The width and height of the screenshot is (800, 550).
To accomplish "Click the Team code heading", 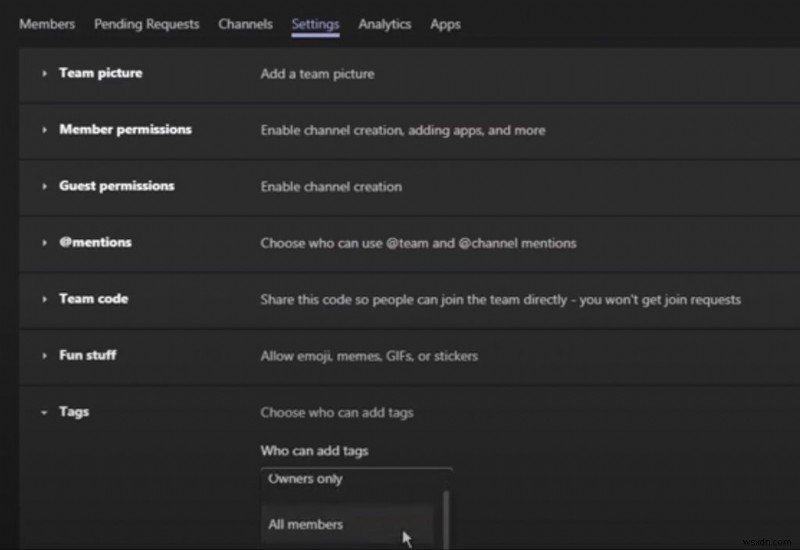I will [93, 298].
